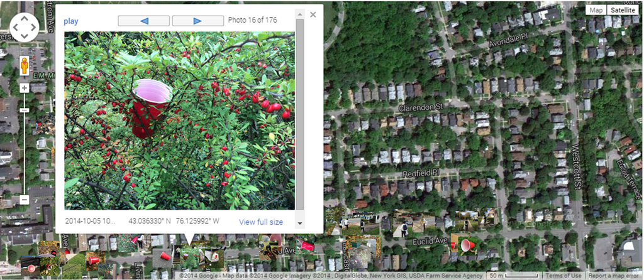
Task: Click the red cup photo in foliage
Action: coord(179,121)
